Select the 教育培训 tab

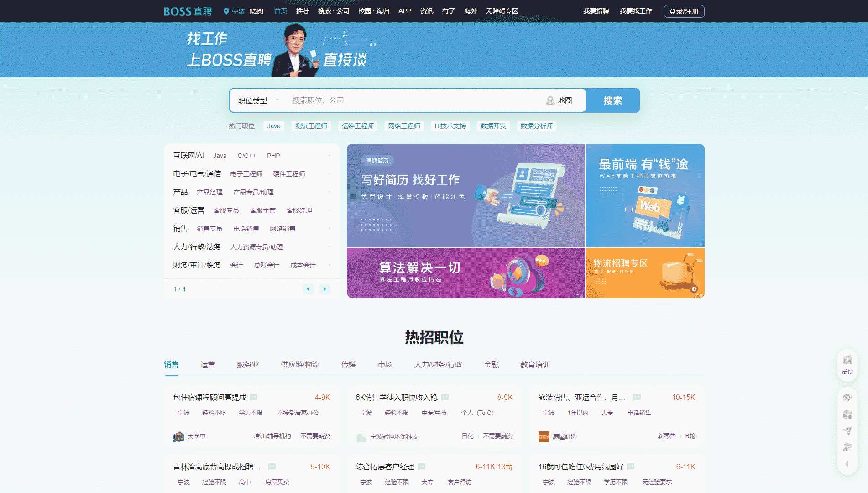pyautogui.click(x=535, y=364)
